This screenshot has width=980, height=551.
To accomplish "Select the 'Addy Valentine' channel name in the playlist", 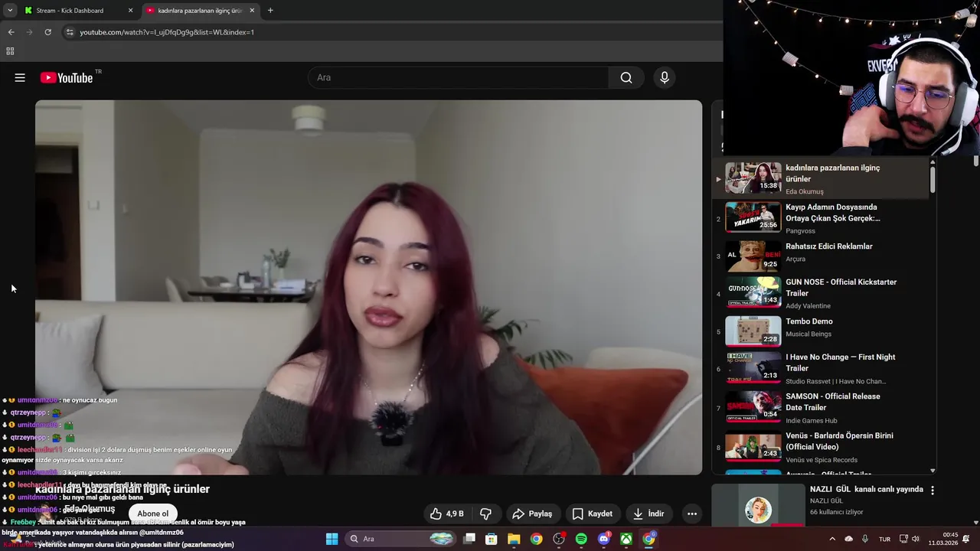I will [x=808, y=306].
